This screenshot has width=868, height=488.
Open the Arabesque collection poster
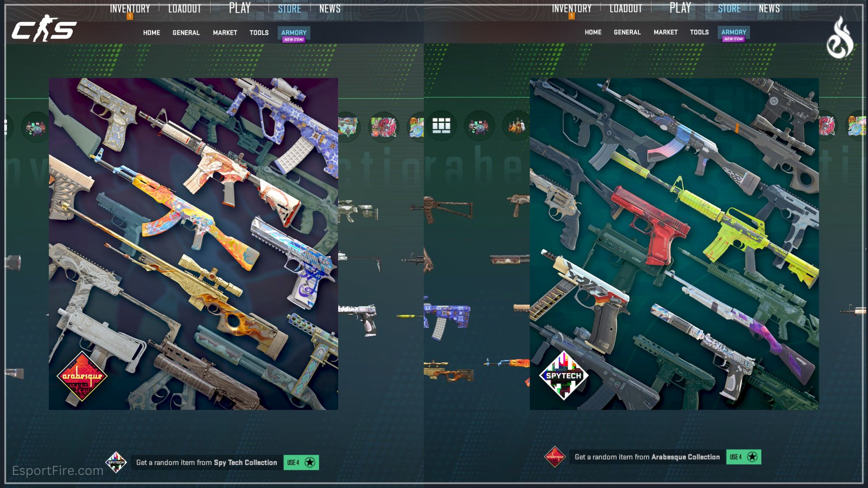click(193, 244)
